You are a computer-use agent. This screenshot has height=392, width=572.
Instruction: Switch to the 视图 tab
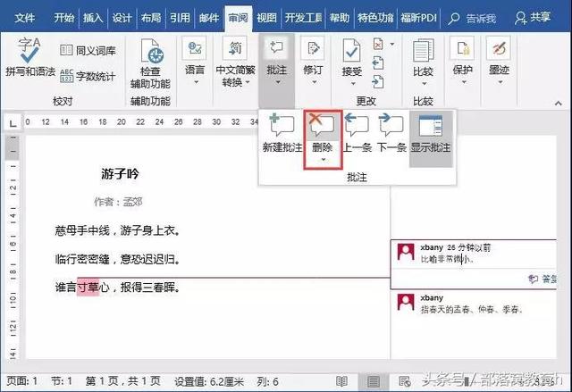coord(266,17)
